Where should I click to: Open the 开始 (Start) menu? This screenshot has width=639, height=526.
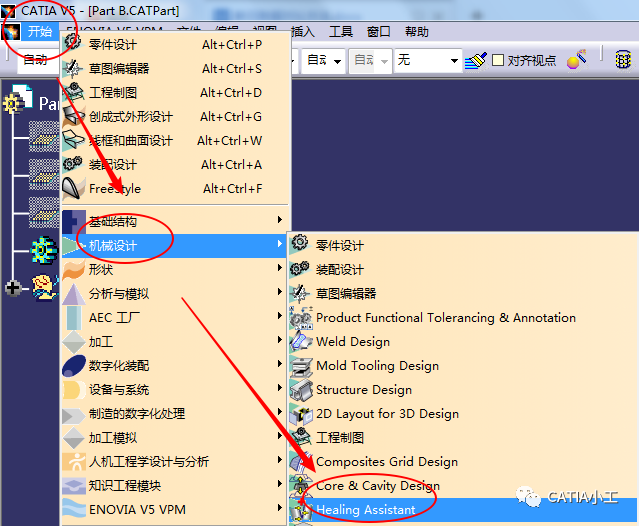click(x=40, y=31)
